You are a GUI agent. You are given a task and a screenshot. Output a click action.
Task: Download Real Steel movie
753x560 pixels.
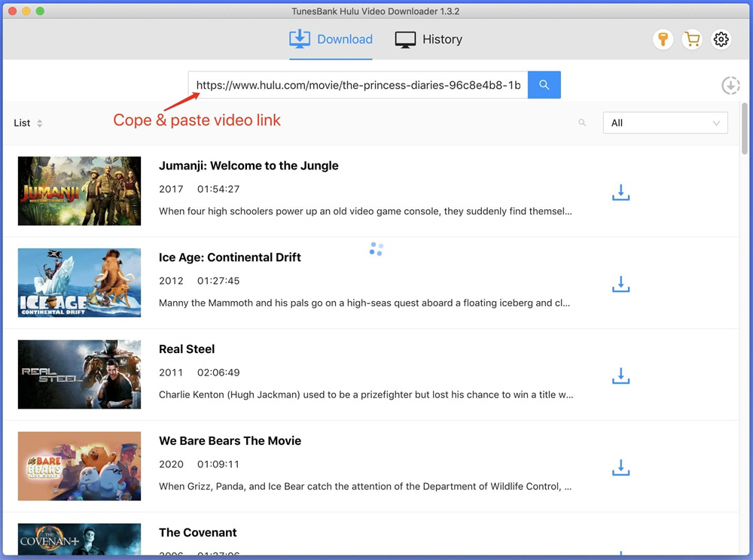[620, 376]
